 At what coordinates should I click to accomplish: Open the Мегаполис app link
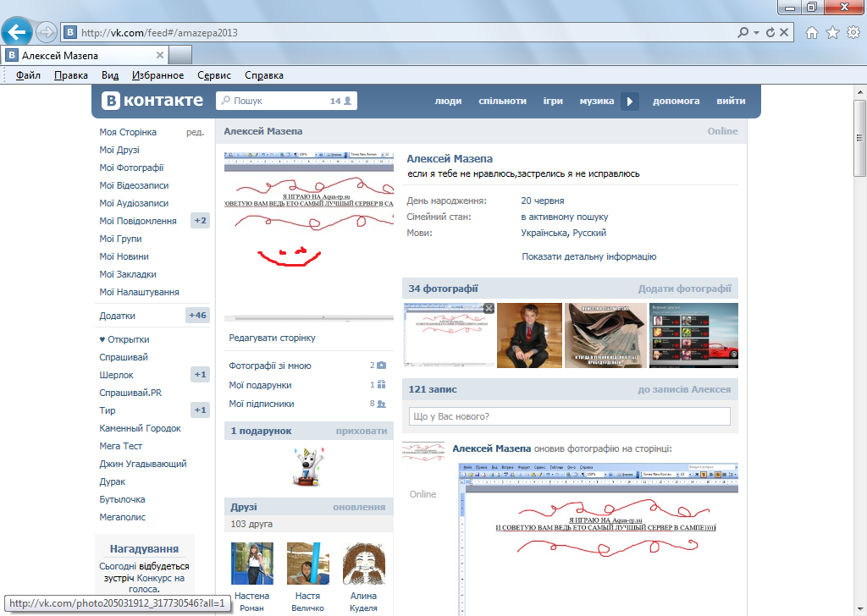(x=122, y=517)
